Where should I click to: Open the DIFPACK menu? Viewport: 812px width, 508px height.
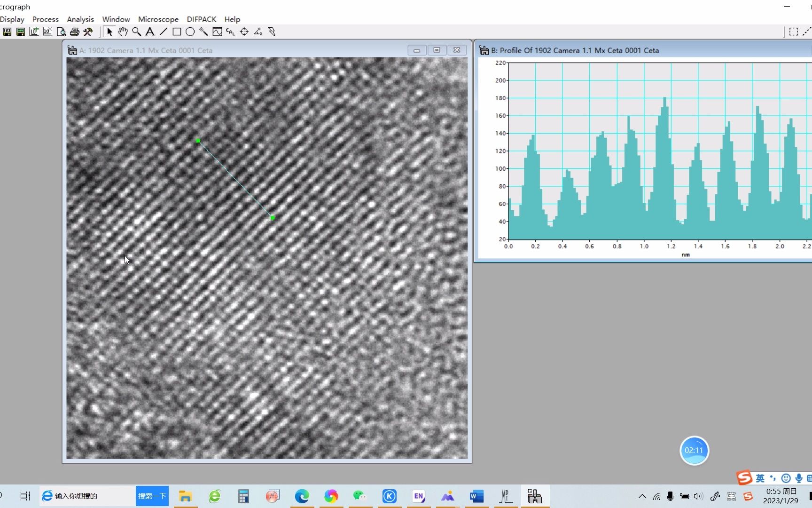click(201, 19)
